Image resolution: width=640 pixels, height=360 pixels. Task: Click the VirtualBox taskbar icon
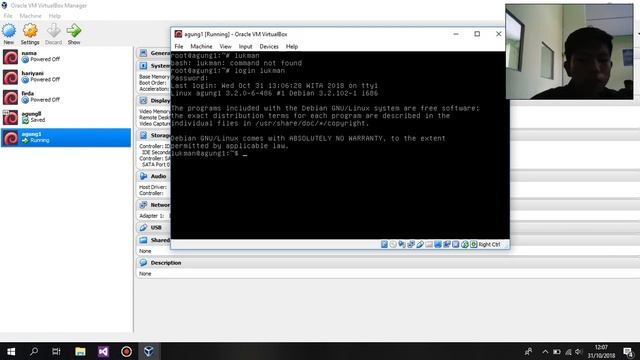[x=149, y=351]
